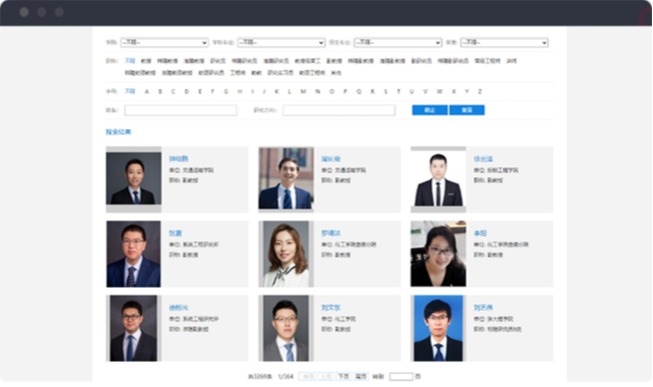Select letter L in alphabet filter
Viewport: 653px width, 387px height.
click(x=289, y=91)
